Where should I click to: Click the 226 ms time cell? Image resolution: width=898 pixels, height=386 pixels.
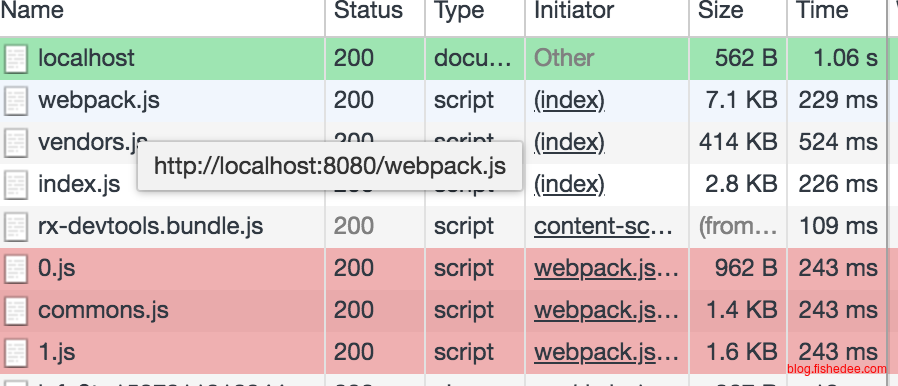pyautogui.click(x=838, y=184)
